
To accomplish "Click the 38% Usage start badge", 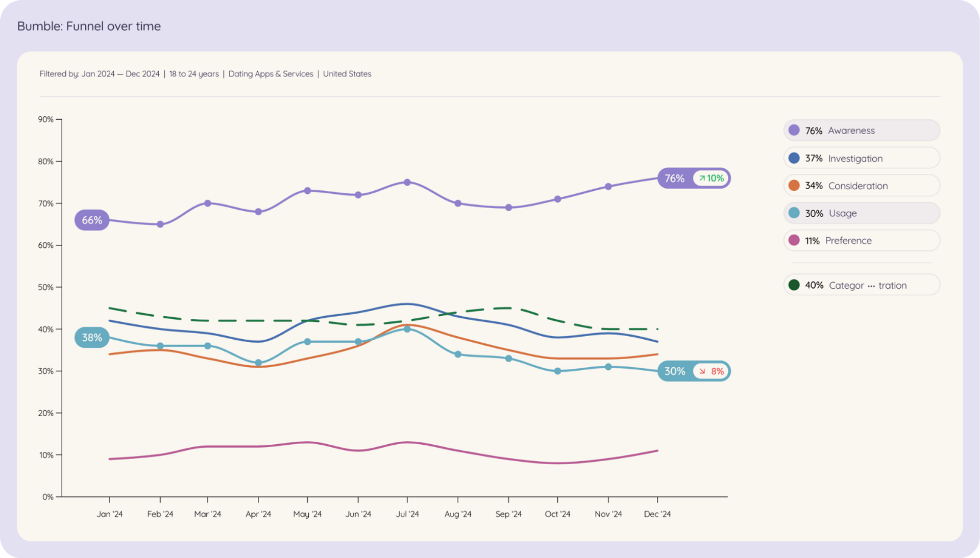I will point(92,337).
